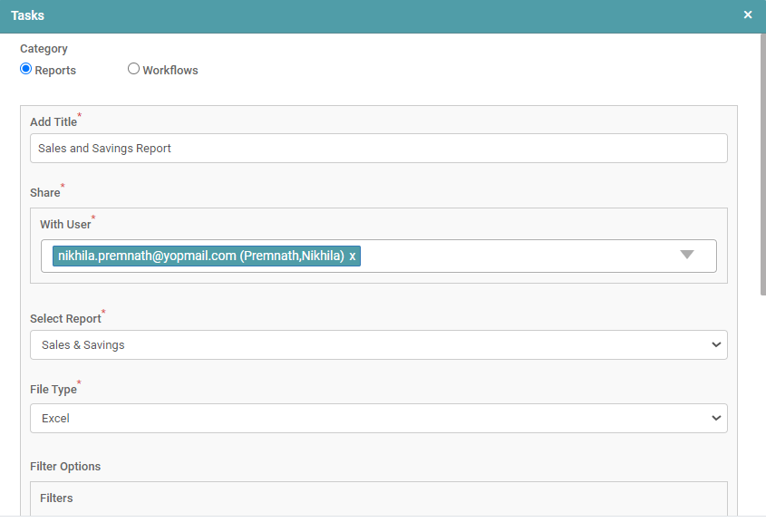766x532 pixels.
Task: Click the Sales and Savings Report title field
Action: [x=378, y=149]
